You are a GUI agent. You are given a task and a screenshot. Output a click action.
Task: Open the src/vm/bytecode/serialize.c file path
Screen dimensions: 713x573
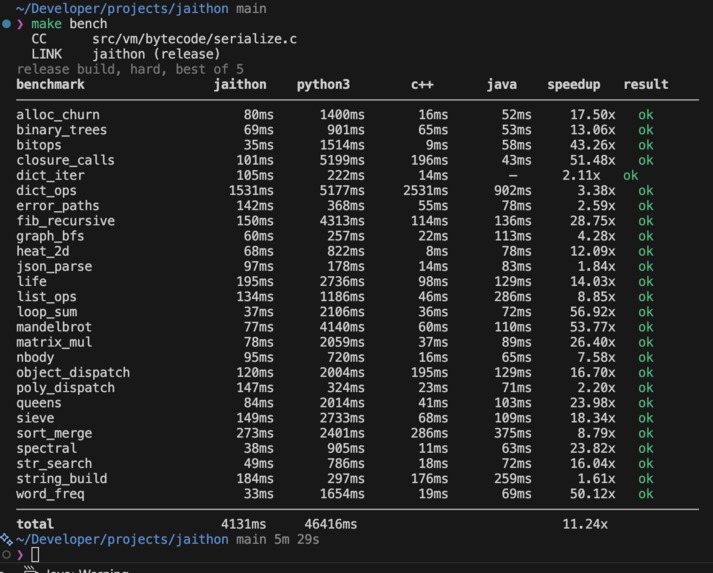click(x=195, y=39)
